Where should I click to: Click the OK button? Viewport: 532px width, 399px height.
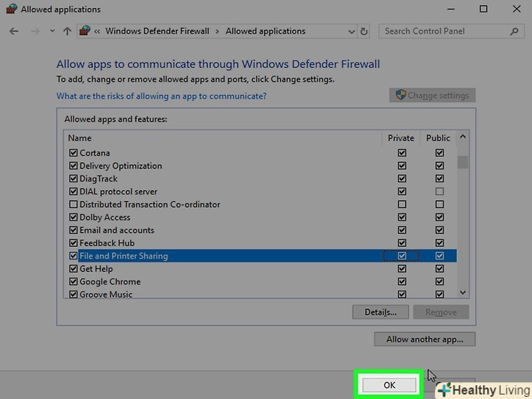(389, 384)
